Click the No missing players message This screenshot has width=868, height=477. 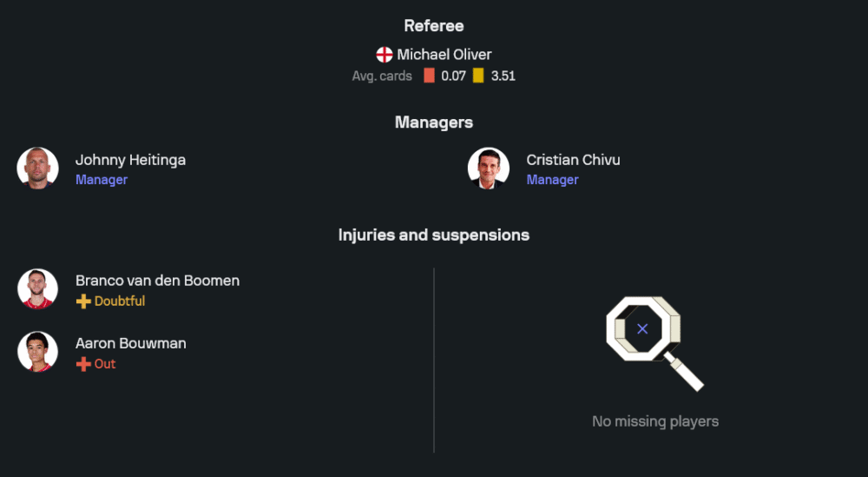point(655,421)
